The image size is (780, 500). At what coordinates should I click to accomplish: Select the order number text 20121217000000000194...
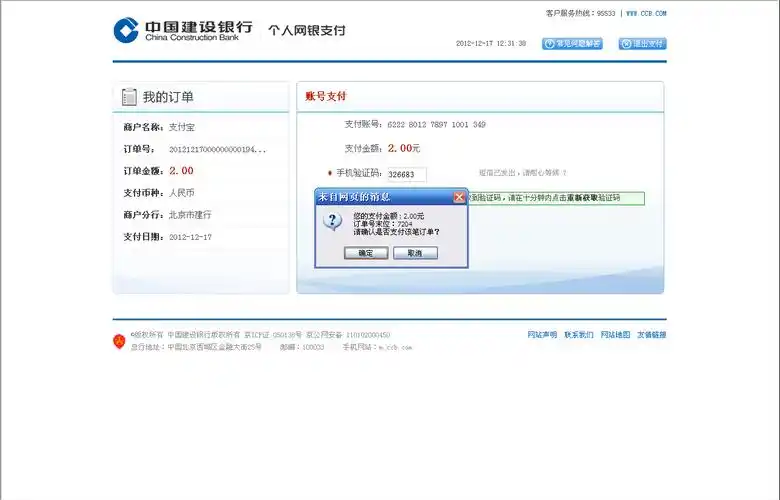[217, 149]
